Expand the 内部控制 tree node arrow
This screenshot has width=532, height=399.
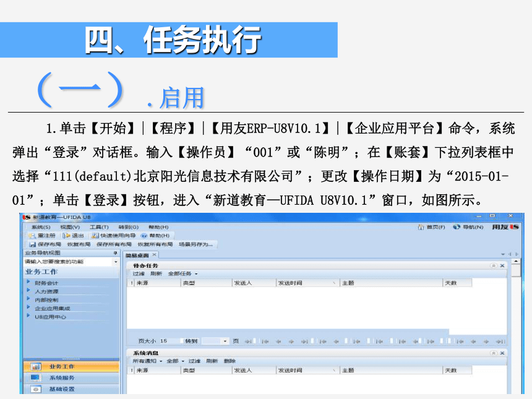coord(28,299)
